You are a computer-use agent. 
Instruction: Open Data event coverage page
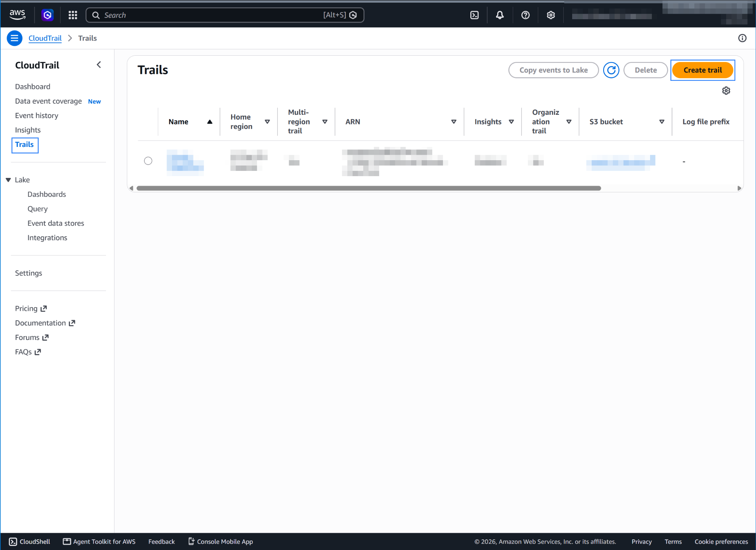pos(48,101)
